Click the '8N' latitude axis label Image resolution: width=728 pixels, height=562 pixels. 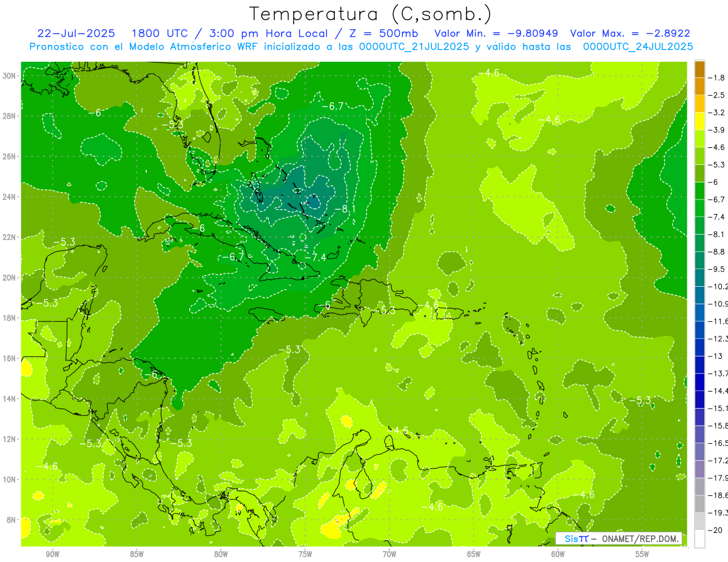pyautogui.click(x=12, y=520)
